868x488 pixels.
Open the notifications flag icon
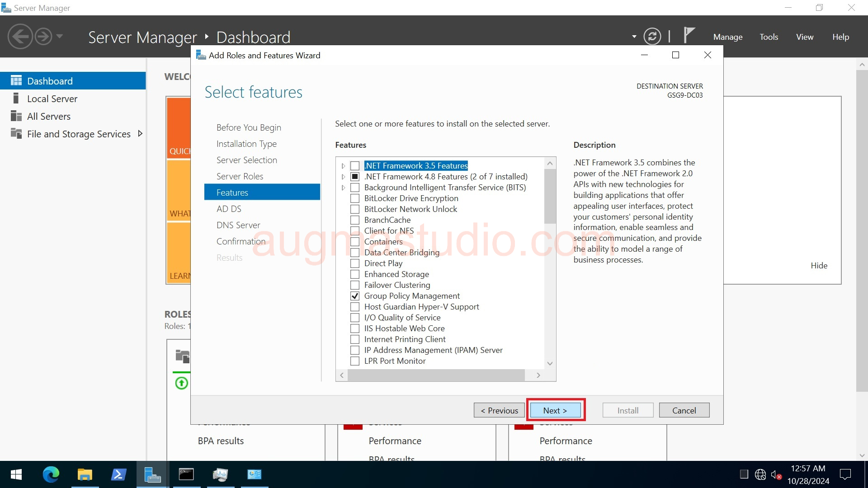point(690,35)
